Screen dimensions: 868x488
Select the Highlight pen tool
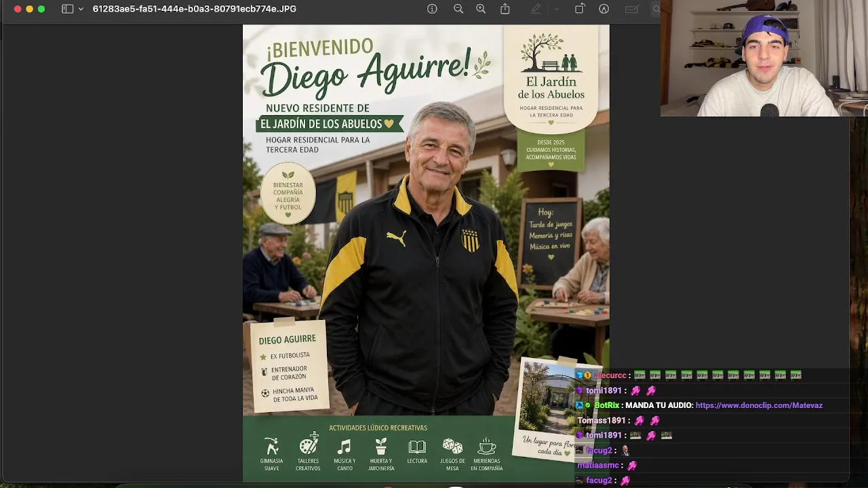point(536,9)
